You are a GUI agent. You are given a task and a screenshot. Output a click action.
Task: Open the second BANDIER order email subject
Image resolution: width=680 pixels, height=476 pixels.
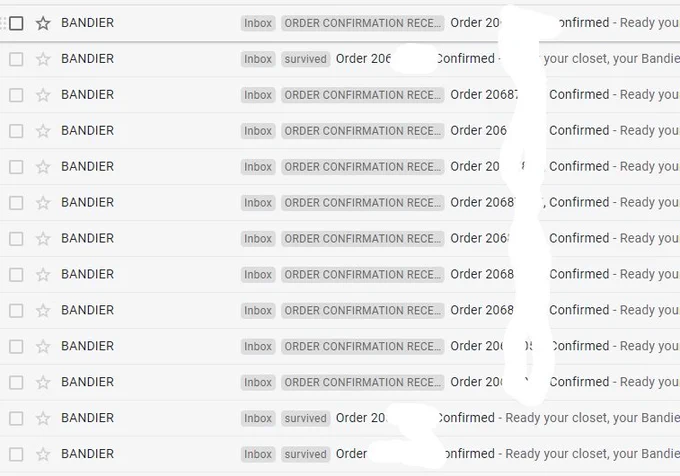point(507,59)
